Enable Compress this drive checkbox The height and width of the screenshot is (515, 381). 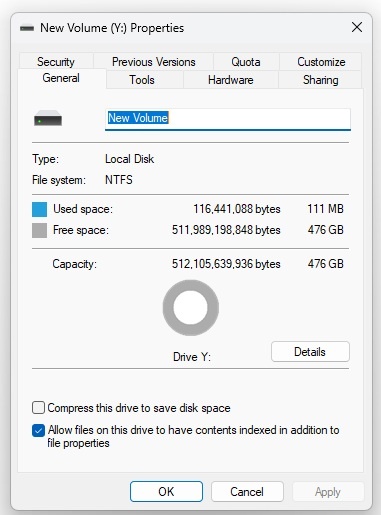click(38, 408)
